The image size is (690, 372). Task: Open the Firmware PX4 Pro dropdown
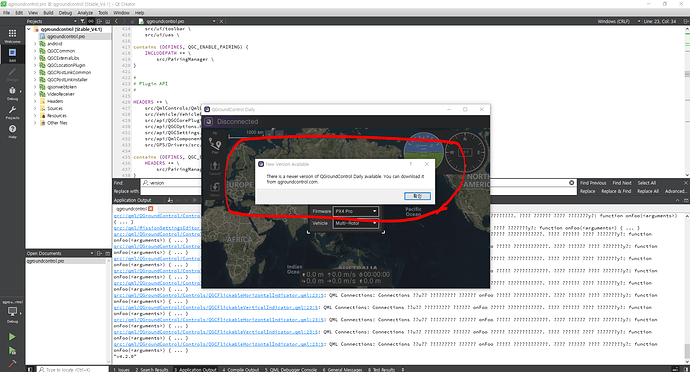tap(356, 211)
